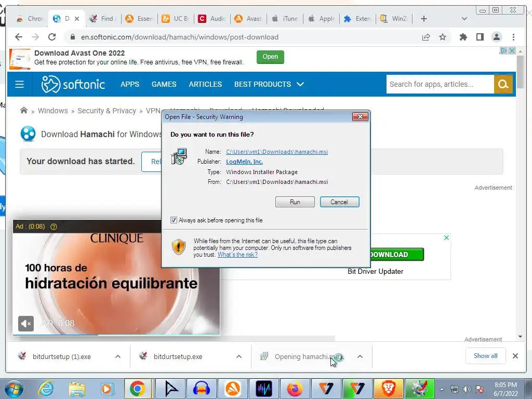Click the browser Back arrow
This screenshot has height=399, width=532.
[x=19, y=37]
